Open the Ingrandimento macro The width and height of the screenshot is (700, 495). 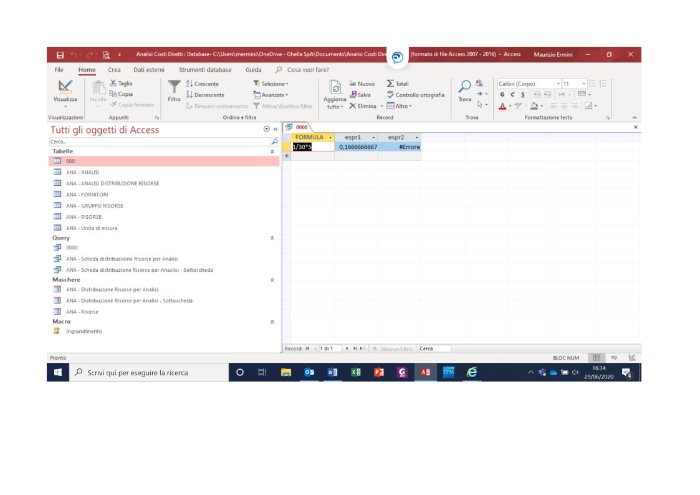(84, 330)
